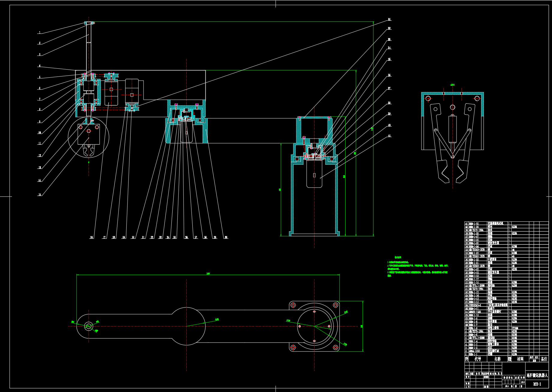The width and height of the screenshot is (552, 392).
Task: Select callout number 10 on the left side
Action: [39, 133]
